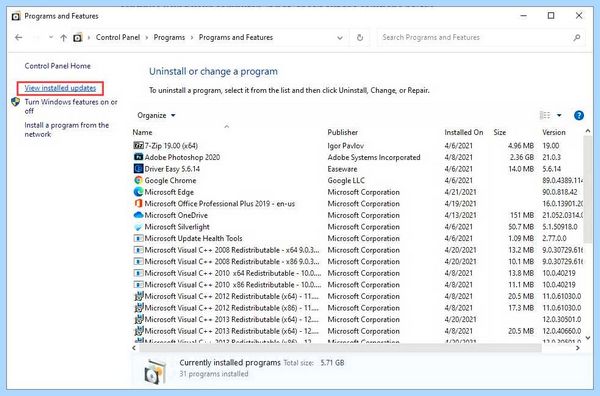Open Control Panel Home link
This screenshot has height=396, width=600.
click(57, 66)
